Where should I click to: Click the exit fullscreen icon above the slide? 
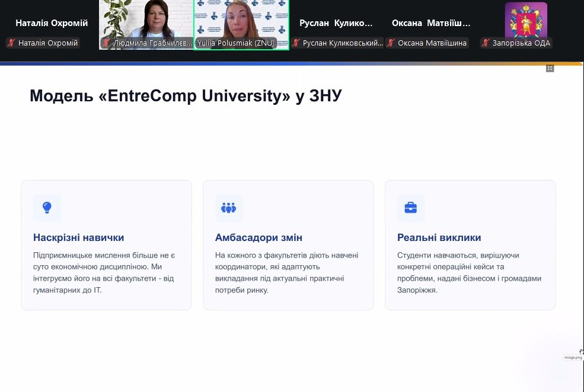(x=550, y=69)
